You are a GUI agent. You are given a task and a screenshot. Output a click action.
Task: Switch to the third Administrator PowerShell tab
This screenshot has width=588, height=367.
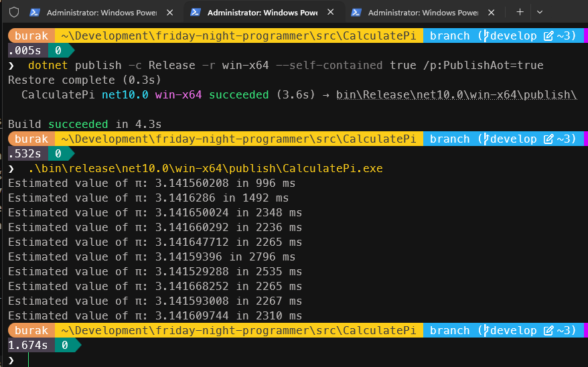(422, 12)
